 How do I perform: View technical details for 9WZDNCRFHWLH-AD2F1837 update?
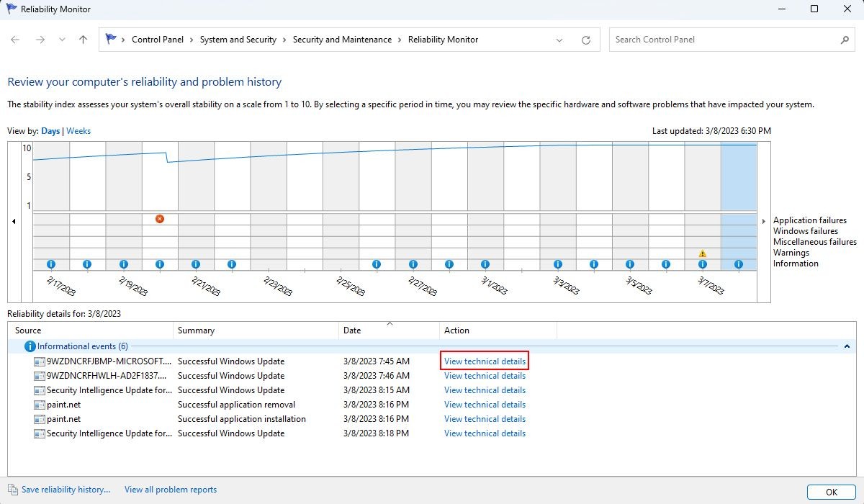(x=485, y=376)
